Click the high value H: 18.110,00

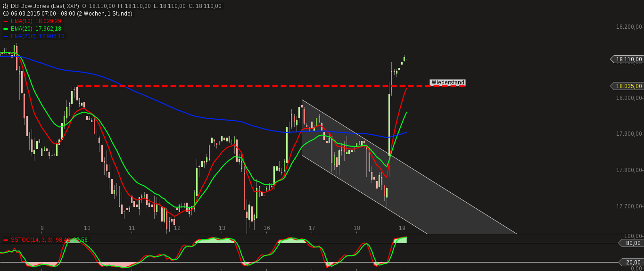[x=134, y=6]
